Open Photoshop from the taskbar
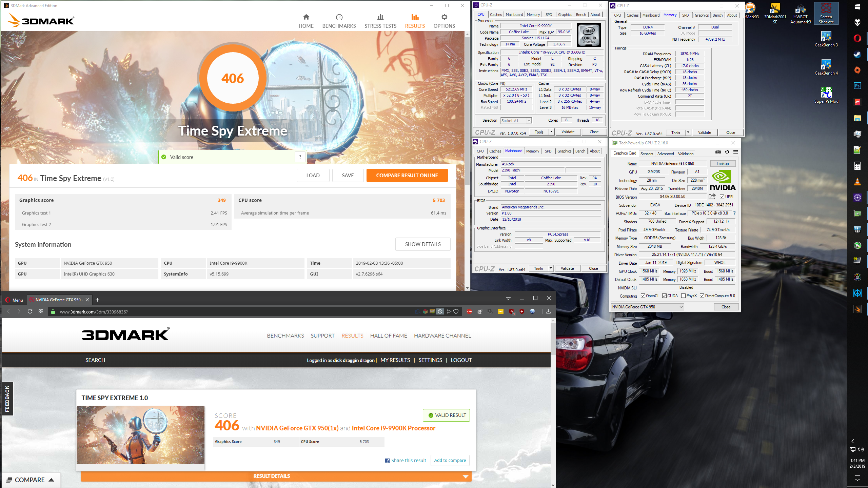868x488 pixels. 857,86
